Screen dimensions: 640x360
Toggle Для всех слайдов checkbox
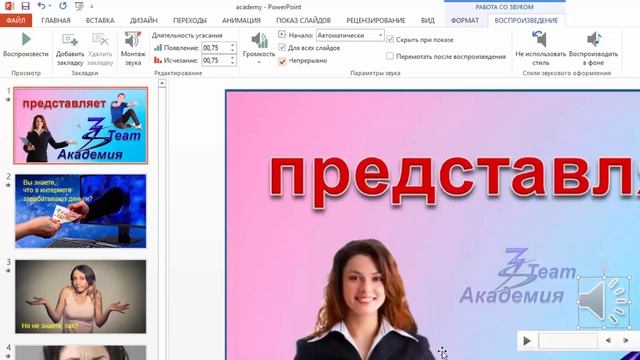click(x=282, y=48)
